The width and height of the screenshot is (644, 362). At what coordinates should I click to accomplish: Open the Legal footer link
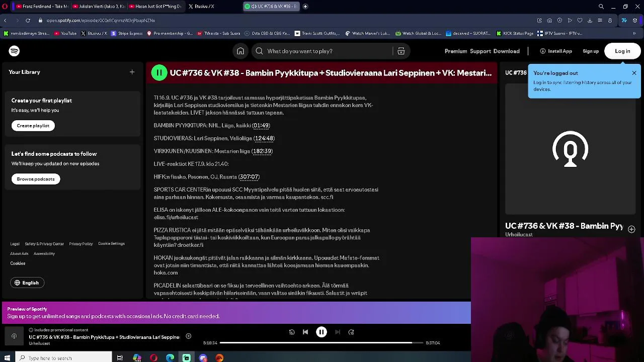pos(15,244)
